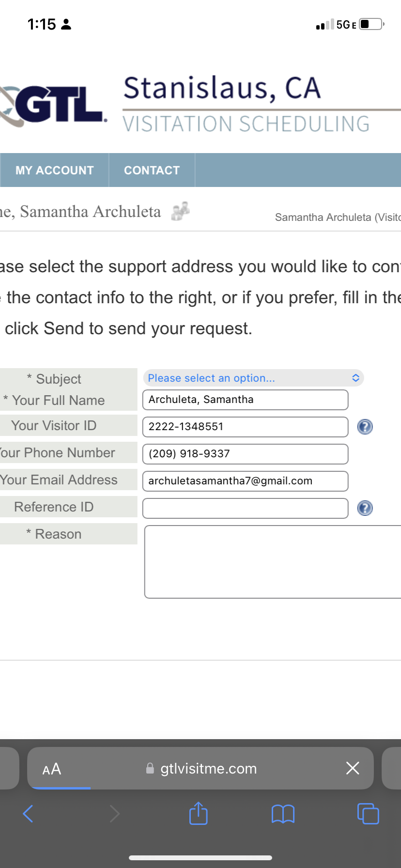Viewport: 401px width, 868px height.
Task: Open Safari bookmarks icon
Action: 283,814
